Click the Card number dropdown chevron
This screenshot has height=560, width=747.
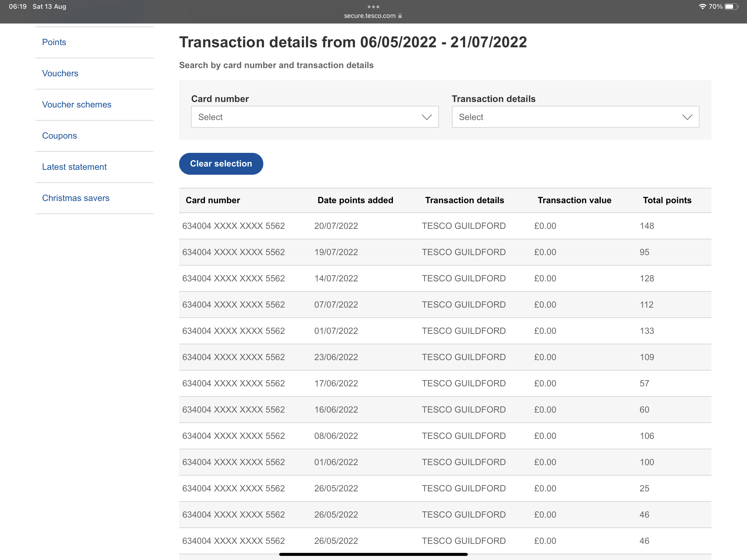pos(427,117)
